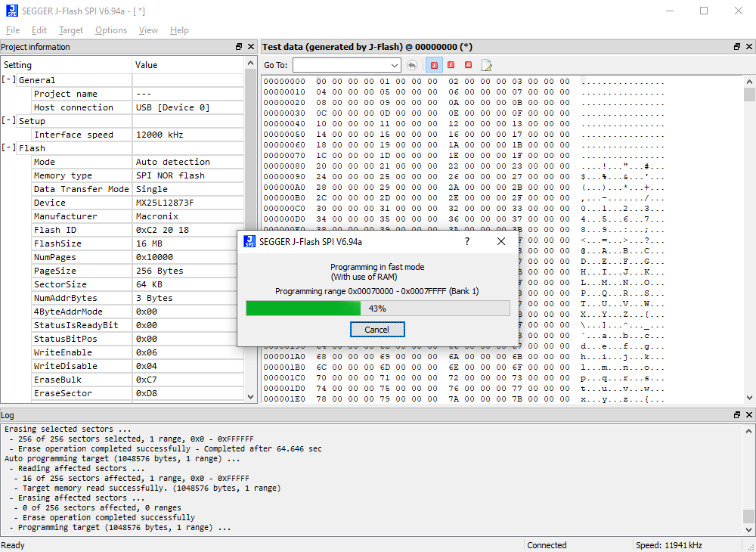
Task: Select 4-byte display width icon
Action: pos(468,65)
